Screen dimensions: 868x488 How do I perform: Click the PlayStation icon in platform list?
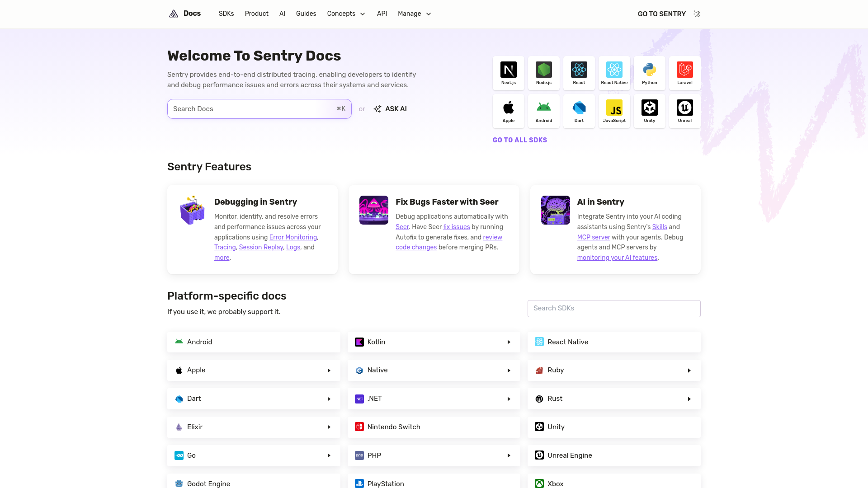tap(359, 484)
